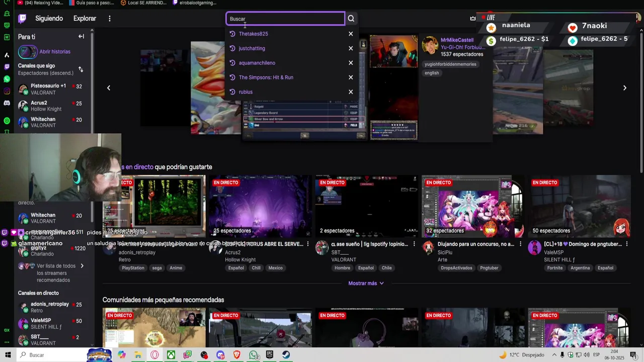The height and width of the screenshot is (362, 644).
Task: Open system tray hidden icons chevron
Action: click(x=553, y=355)
